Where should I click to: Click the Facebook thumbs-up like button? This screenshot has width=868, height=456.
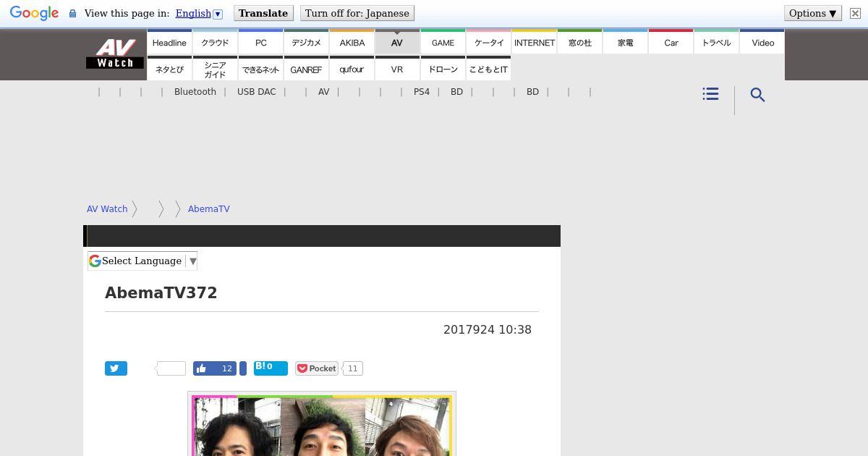tap(215, 368)
